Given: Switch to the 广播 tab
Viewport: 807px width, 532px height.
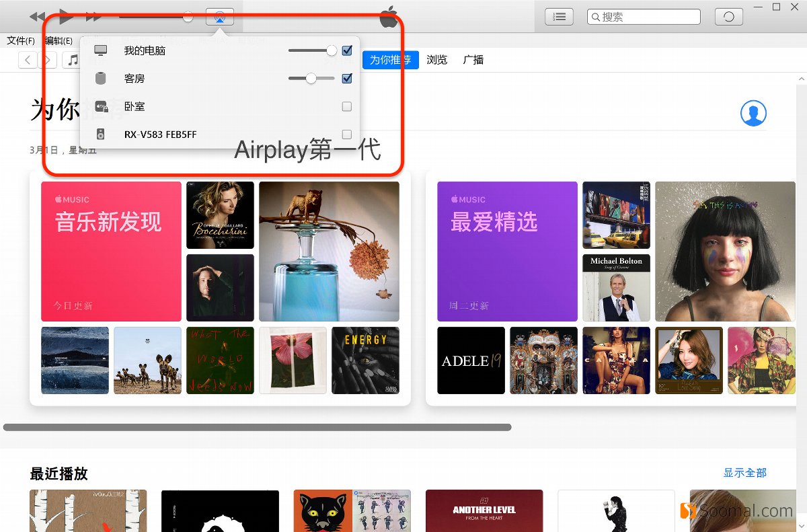Looking at the screenshot, I should (473, 60).
